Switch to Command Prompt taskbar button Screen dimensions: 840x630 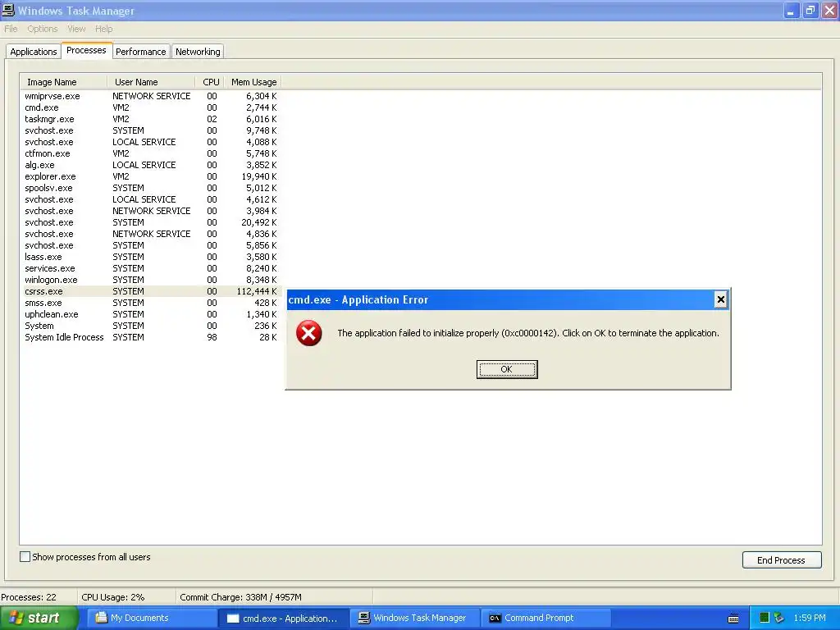coord(546,618)
